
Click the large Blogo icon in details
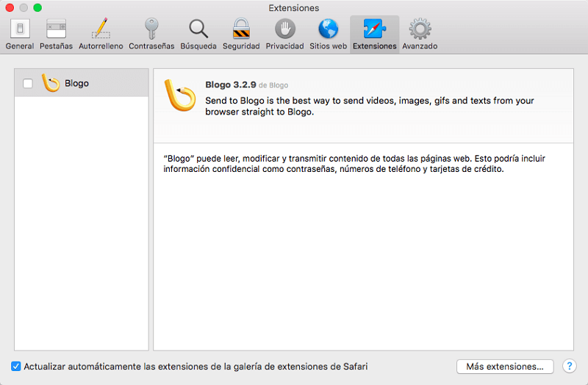[x=180, y=96]
